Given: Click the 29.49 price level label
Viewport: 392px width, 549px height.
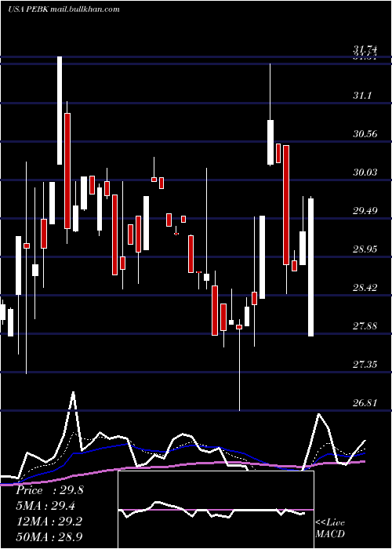Looking at the screenshot, I should click(x=365, y=211).
